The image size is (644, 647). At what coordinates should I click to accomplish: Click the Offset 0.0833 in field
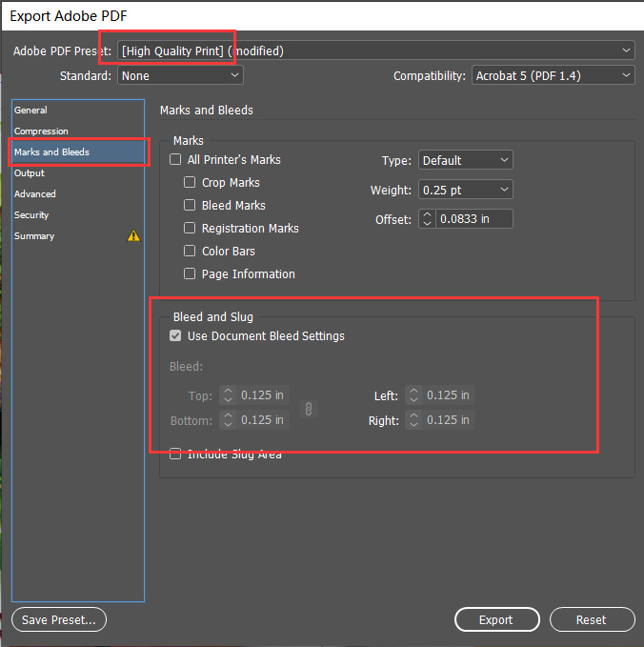[x=474, y=219]
